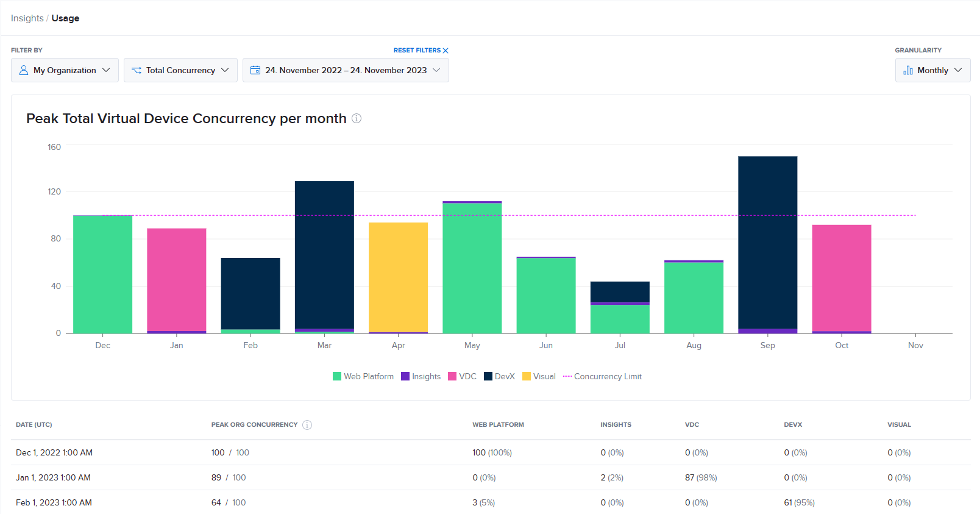Click the yellow April Visual bar

(x=398, y=277)
